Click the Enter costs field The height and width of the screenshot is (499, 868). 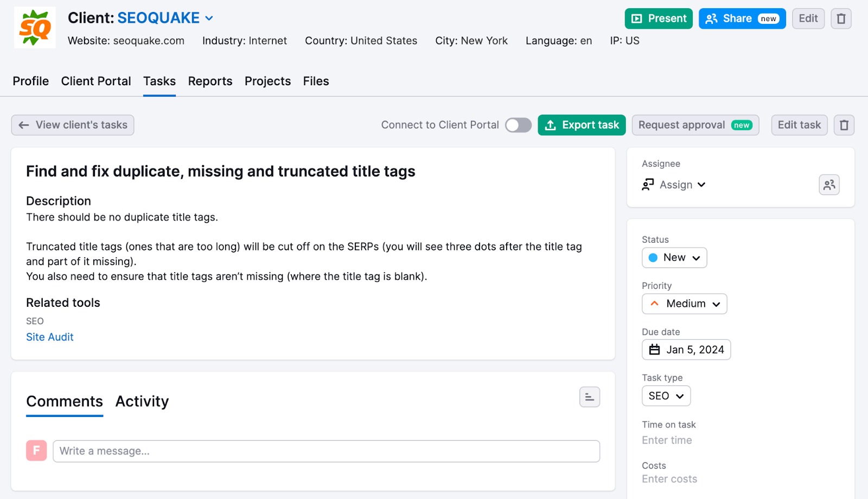tap(669, 479)
